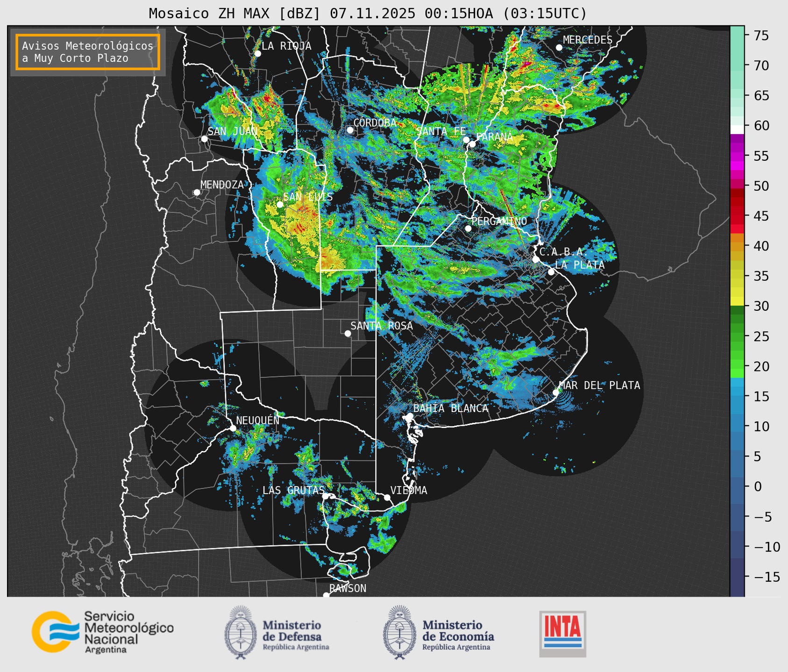Click the VIEDMA city marker dot

coord(387,497)
